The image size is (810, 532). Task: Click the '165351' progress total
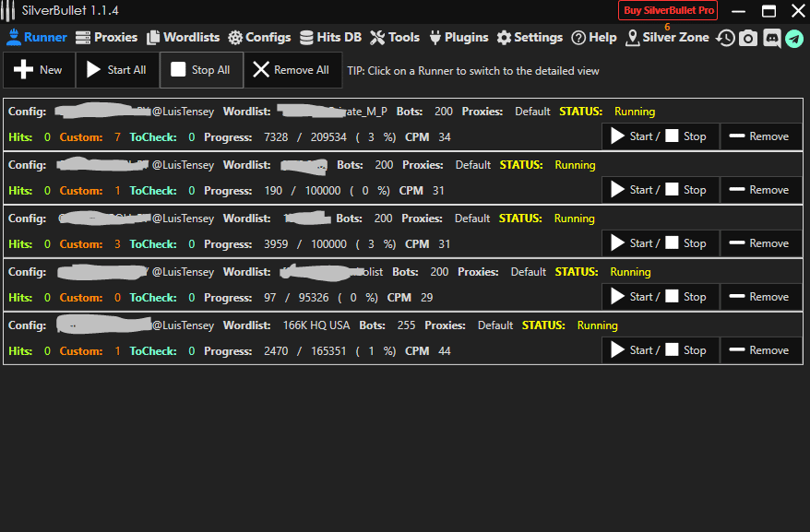coord(328,351)
